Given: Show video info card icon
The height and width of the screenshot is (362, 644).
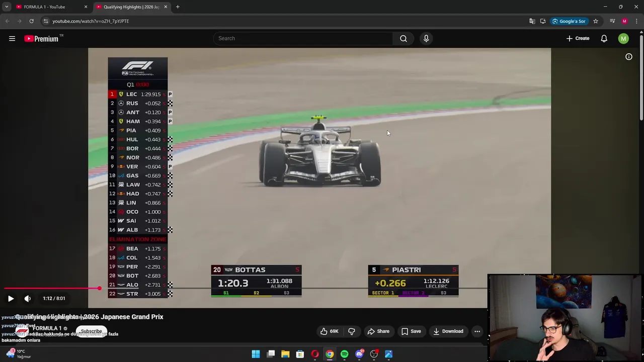Looking at the screenshot, I should (629, 57).
